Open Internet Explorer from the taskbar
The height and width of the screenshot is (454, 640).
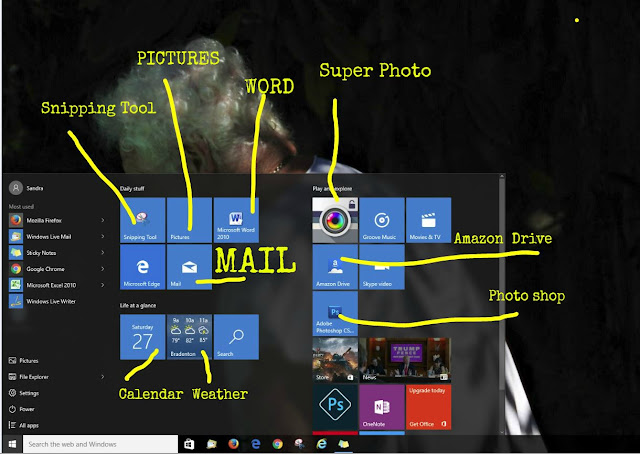click(x=322, y=444)
